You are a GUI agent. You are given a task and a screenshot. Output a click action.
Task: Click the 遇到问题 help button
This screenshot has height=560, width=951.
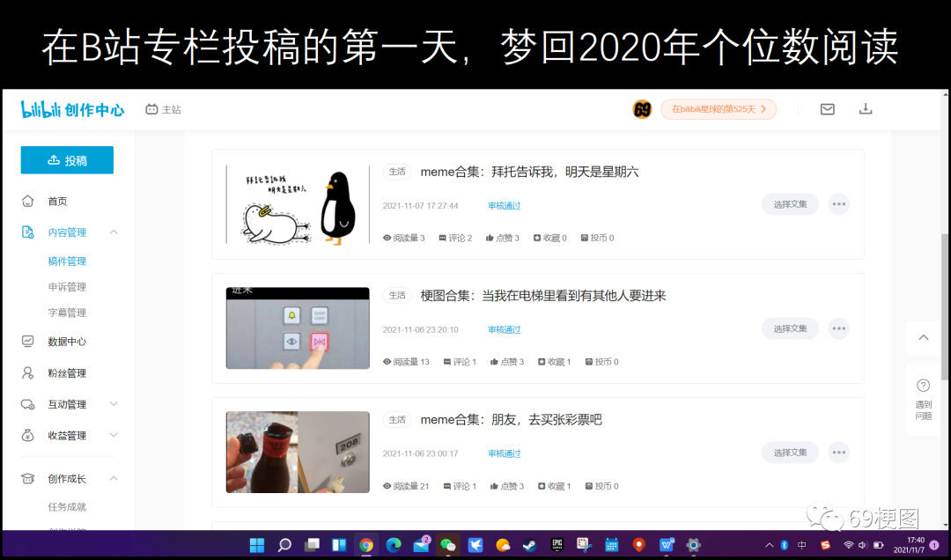pos(923,399)
